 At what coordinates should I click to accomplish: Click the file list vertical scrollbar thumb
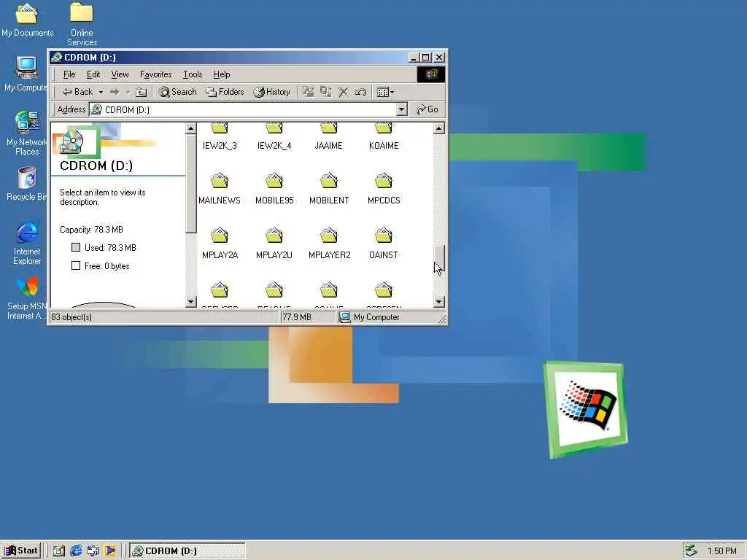[x=439, y=260]
